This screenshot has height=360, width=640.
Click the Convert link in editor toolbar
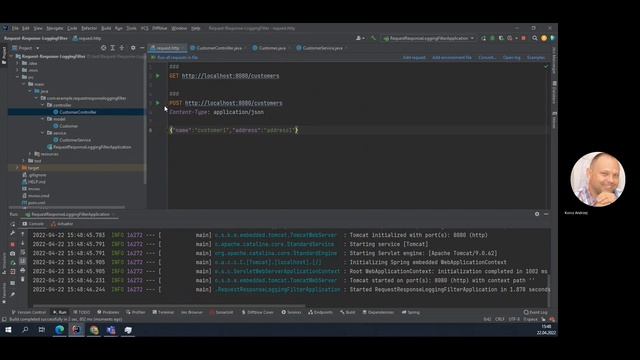click(x=487, y=58)
